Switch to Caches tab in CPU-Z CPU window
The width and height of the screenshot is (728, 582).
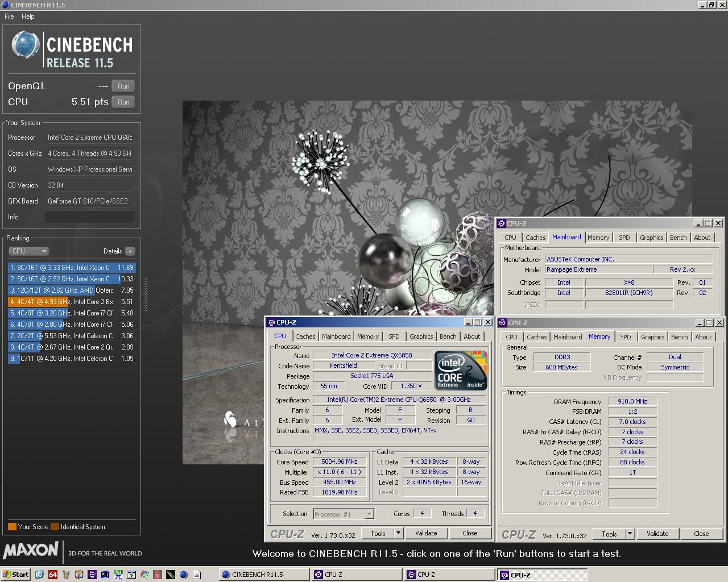pos(305,336)
